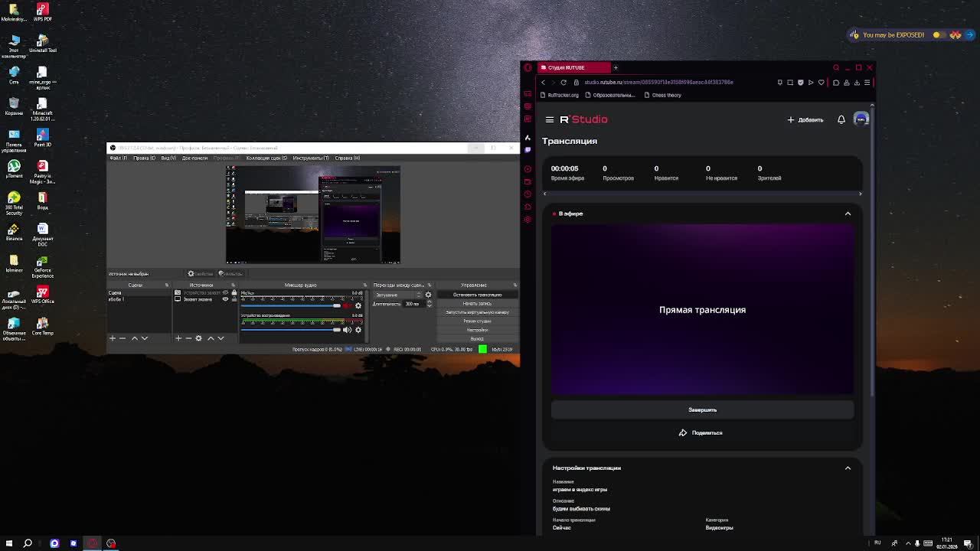
Task: Add a new source in OBS
Action: tap(178, 338)
